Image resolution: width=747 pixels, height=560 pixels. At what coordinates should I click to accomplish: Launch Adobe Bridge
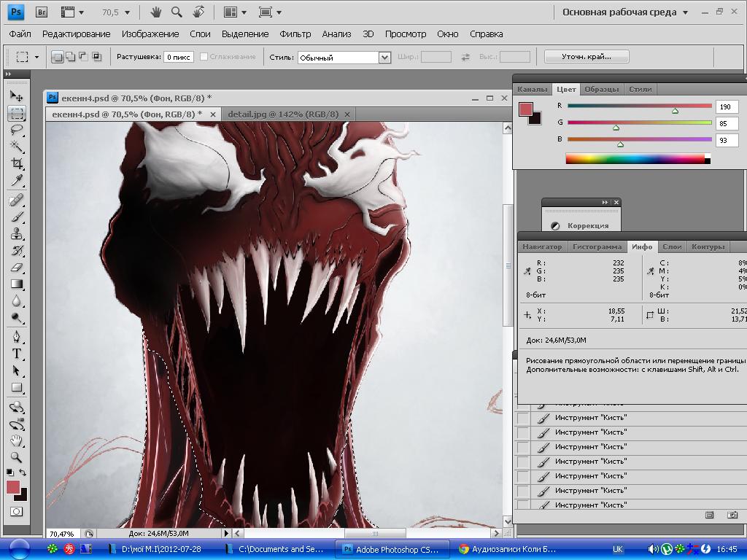point(42,12)
